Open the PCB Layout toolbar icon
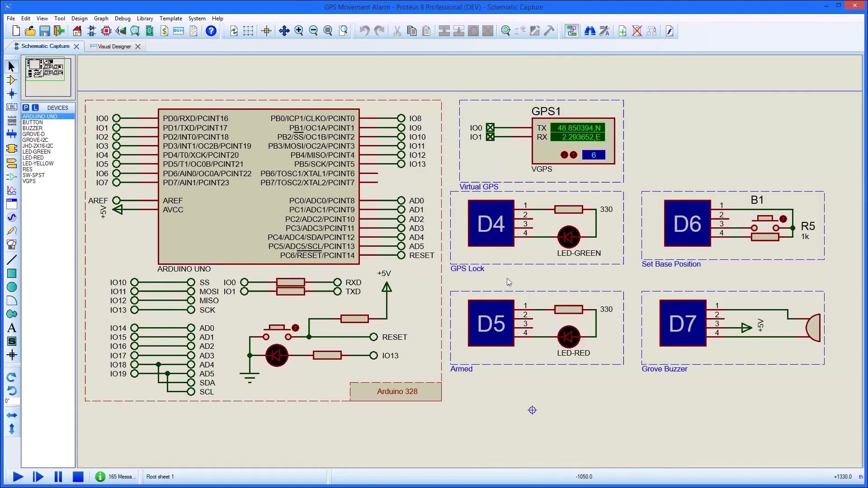868x488 pixels. pyautogui.click(x=106, y=31)
